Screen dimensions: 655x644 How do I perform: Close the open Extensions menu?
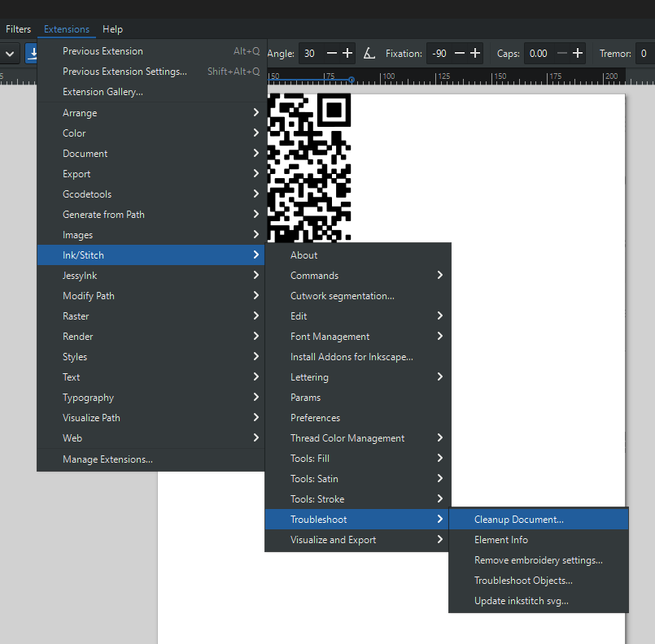(x=67, y=29)
